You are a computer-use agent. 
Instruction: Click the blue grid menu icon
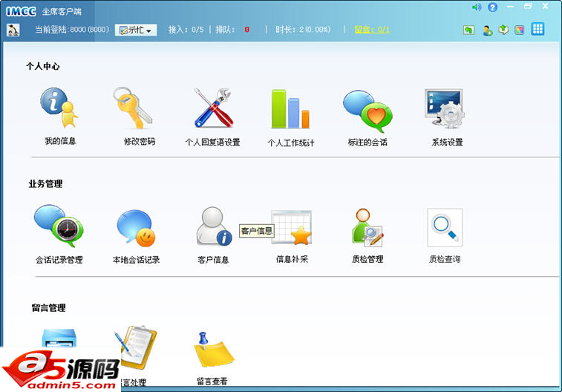pyautogui.click(x=538, y=29)
